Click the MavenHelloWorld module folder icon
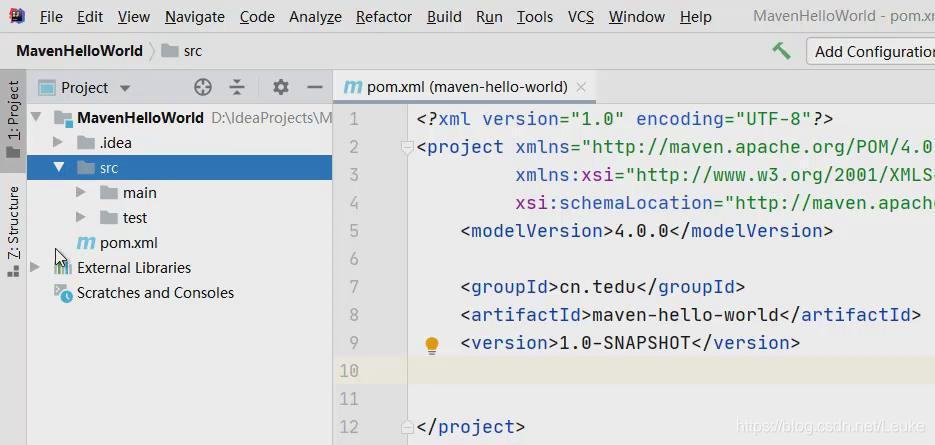935x445 pixels. (x=63, y=118)
